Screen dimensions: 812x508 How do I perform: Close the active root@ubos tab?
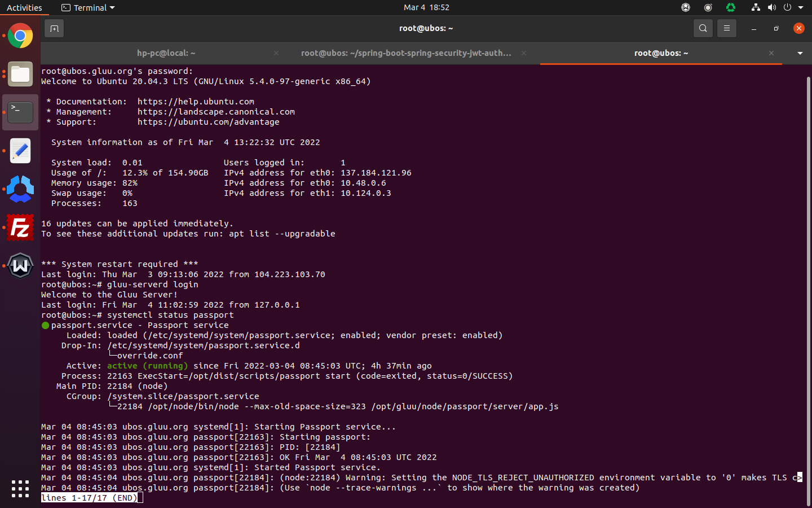tap(771, 53)
